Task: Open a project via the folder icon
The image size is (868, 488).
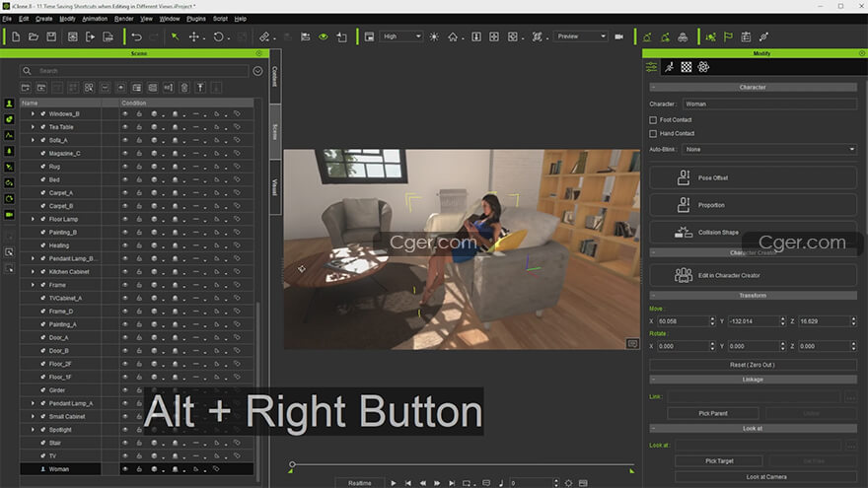Action: click(x=34, y=37)
